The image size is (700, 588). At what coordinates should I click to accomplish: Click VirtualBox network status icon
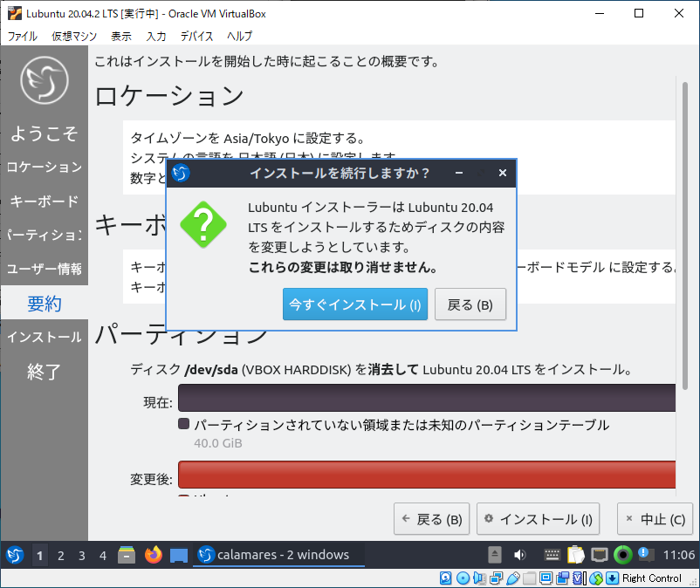coord(496,578)
